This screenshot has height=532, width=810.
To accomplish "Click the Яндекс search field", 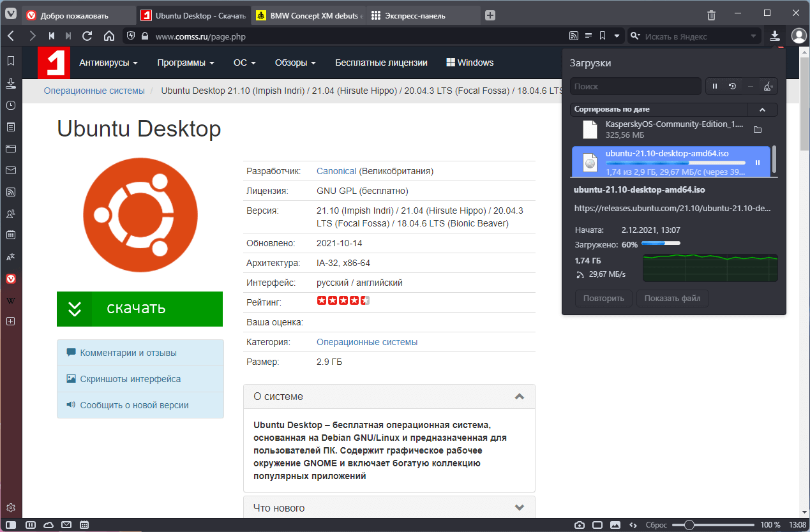I will tap(694, 36).
